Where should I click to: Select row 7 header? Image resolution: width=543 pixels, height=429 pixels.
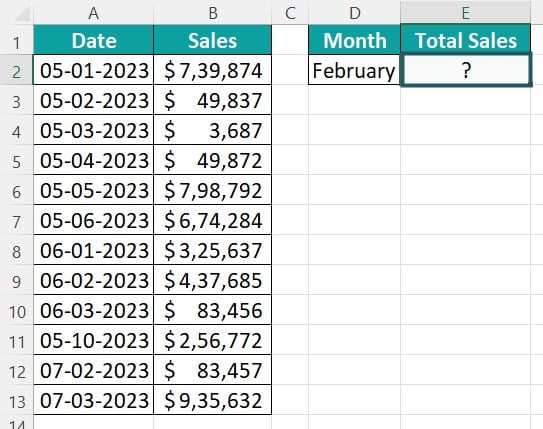click(16, 221)
